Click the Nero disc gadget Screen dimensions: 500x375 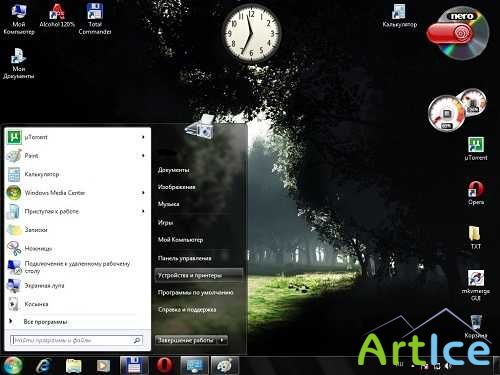point(459,33)
